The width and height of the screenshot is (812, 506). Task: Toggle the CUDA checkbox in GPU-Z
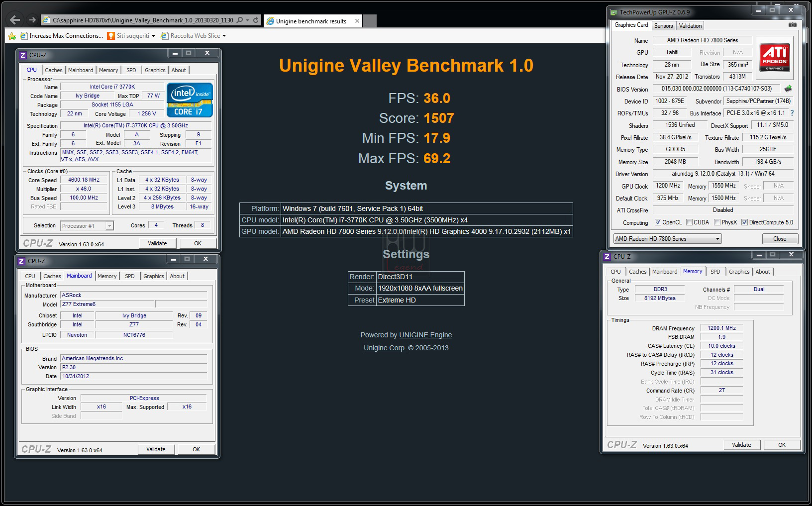point(689,222)
